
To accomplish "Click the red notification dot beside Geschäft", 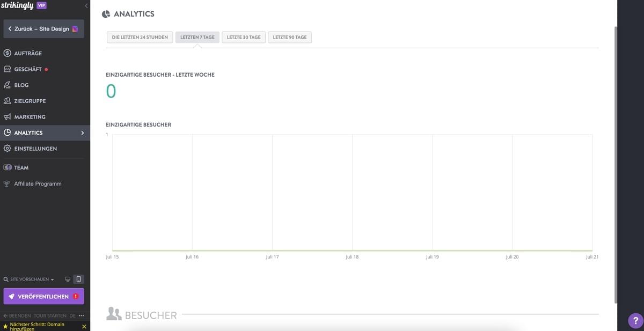I will [x=46, y=69].
